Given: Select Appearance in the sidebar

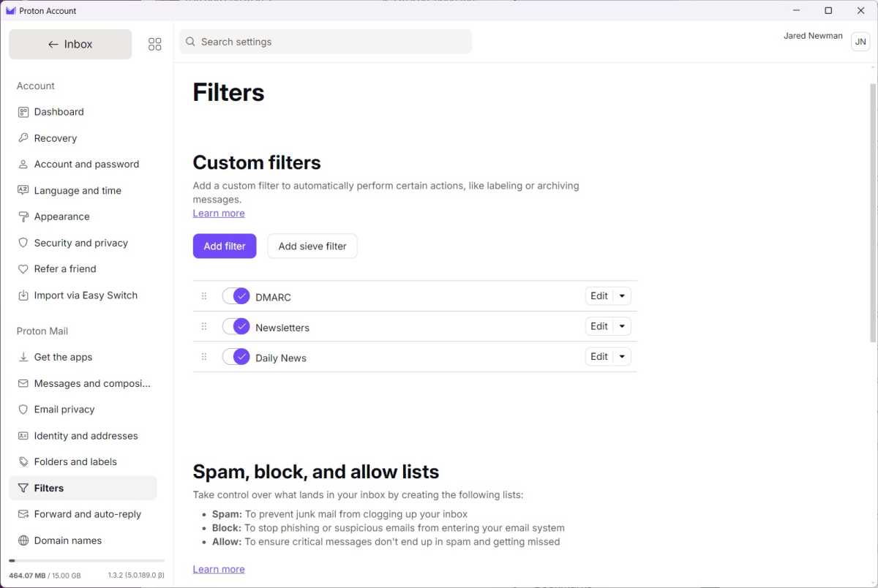Looking at the screenshot, I should pos(83,216).
